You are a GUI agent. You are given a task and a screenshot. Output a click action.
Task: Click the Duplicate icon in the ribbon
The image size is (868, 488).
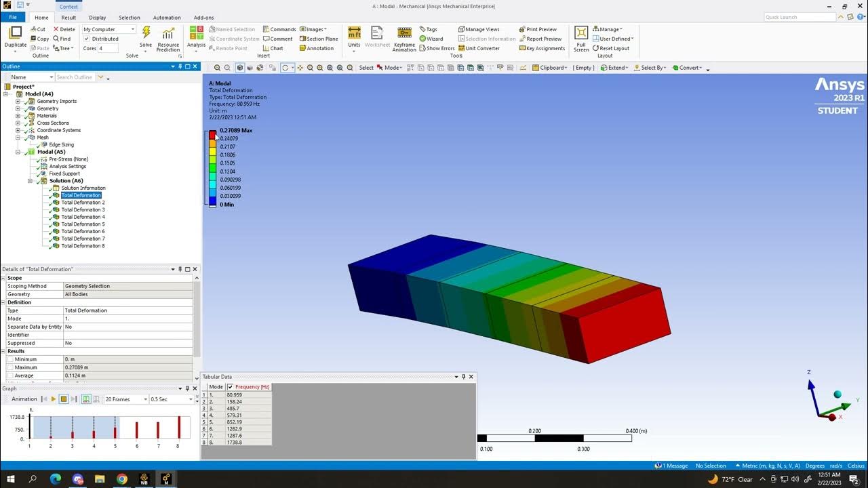[x=15, y=33]
